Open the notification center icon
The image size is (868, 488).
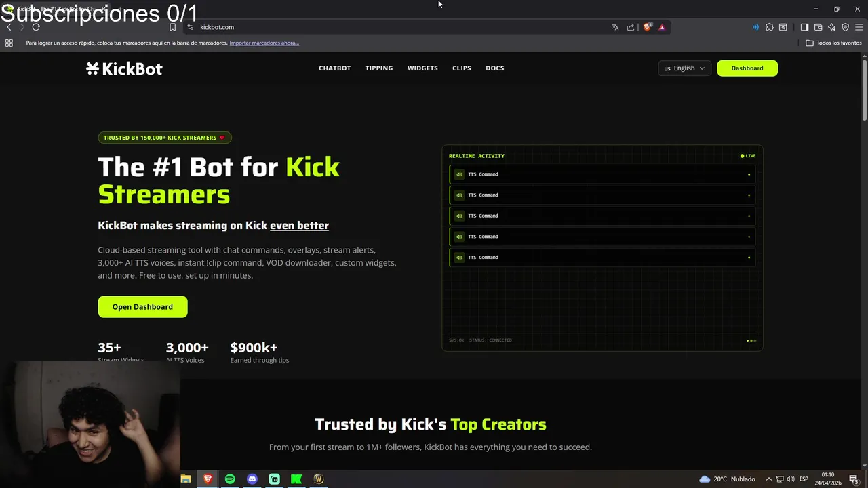854,479
